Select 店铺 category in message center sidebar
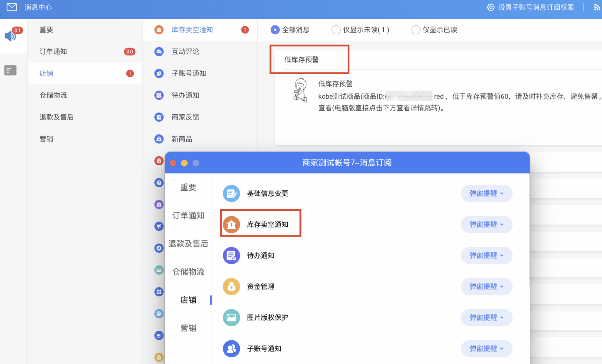 [x=85, y=73]
